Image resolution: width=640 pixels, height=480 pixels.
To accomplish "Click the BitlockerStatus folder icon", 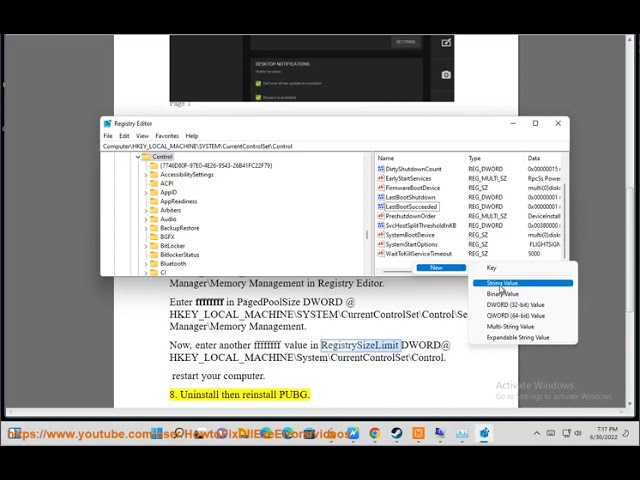I will coord(154,255).
